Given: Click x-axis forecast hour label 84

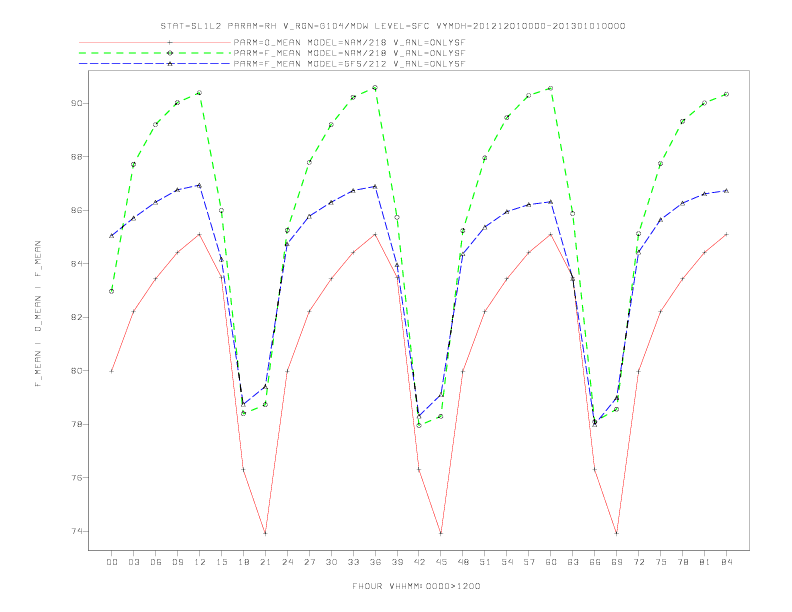Looking at the screenshot, I should tap(727, 562).
